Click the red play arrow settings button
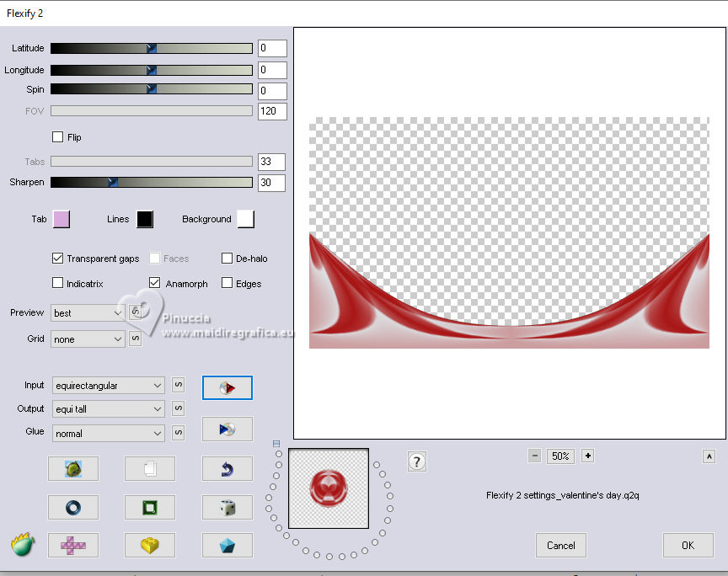The image size is (728, 576). 227,387
